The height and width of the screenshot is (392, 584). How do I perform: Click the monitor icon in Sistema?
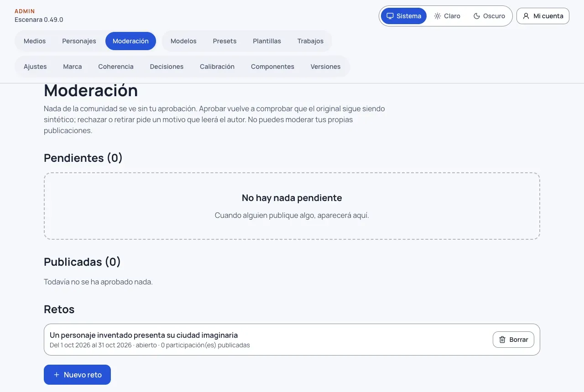click(x=390, y=16)
